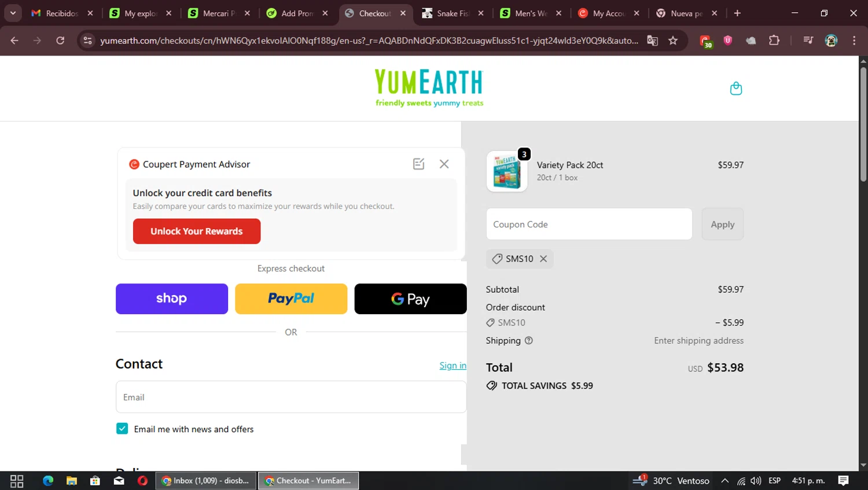Click the cloud extension icon
Viewport: 868px width, 490px height.
751,40
